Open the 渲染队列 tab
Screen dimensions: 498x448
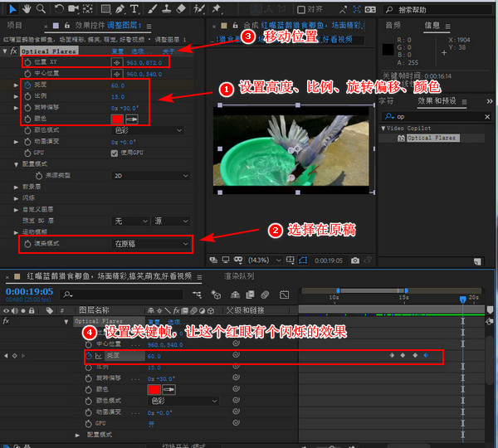pos(239,276)
